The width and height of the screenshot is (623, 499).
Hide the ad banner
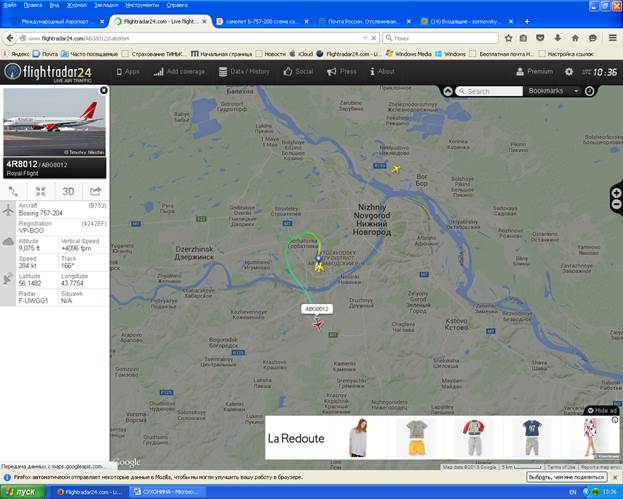602,410
